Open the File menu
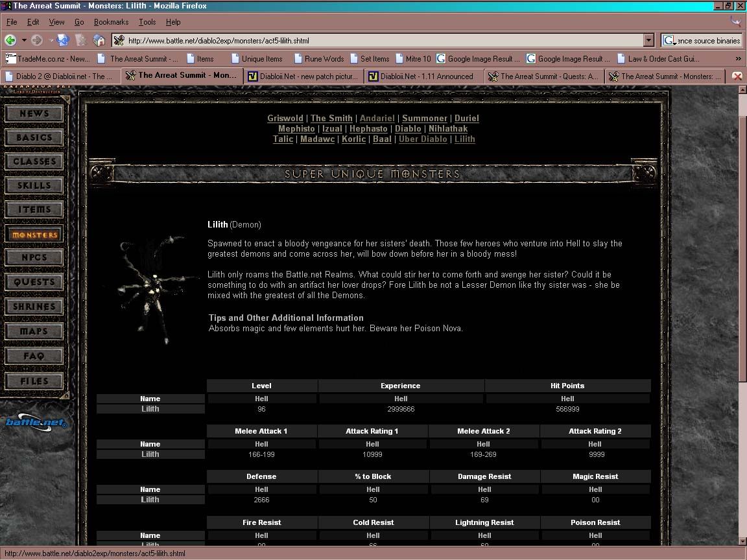Screen dimensions: 747x560 [12, 22]
